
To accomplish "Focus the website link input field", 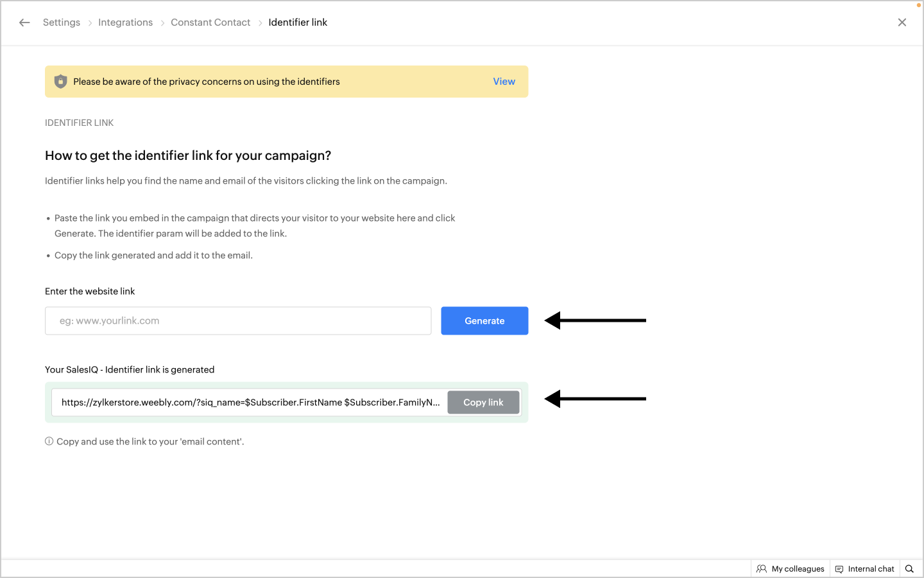I will [238, 321].
